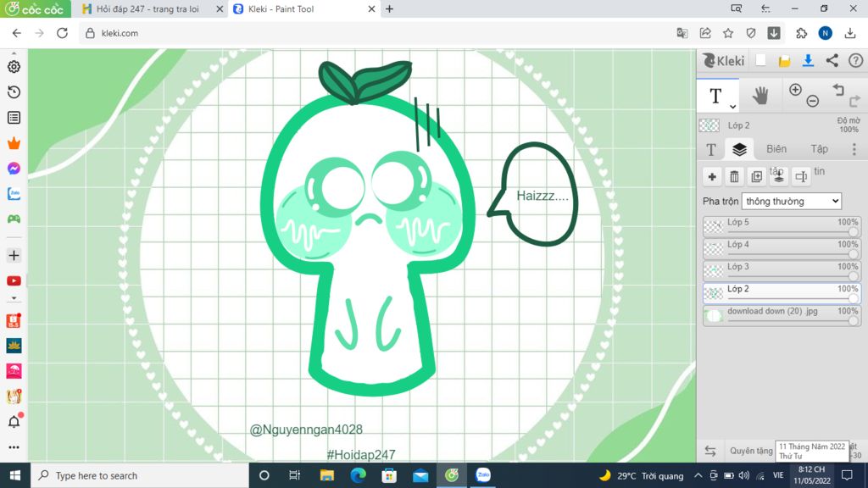Viewport: 868px width, 488px height.
Task: Select layer Lớp 5
Action: (x=782, y=226)
